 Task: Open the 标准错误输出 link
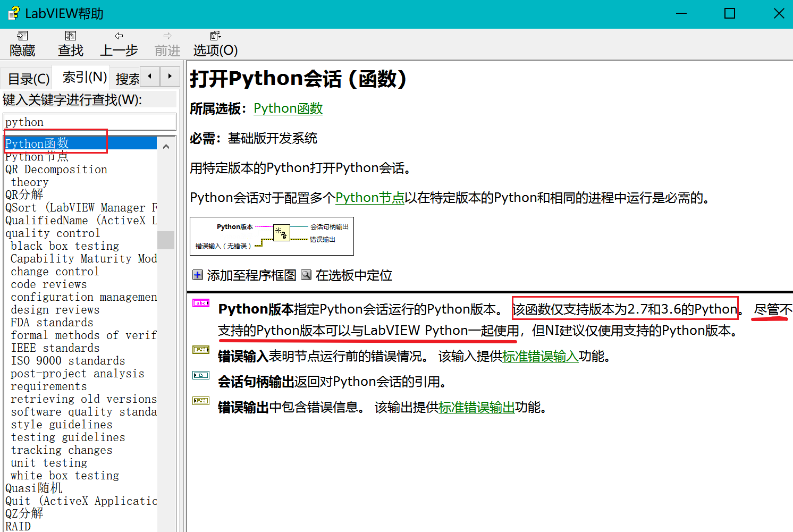[477, 407]
